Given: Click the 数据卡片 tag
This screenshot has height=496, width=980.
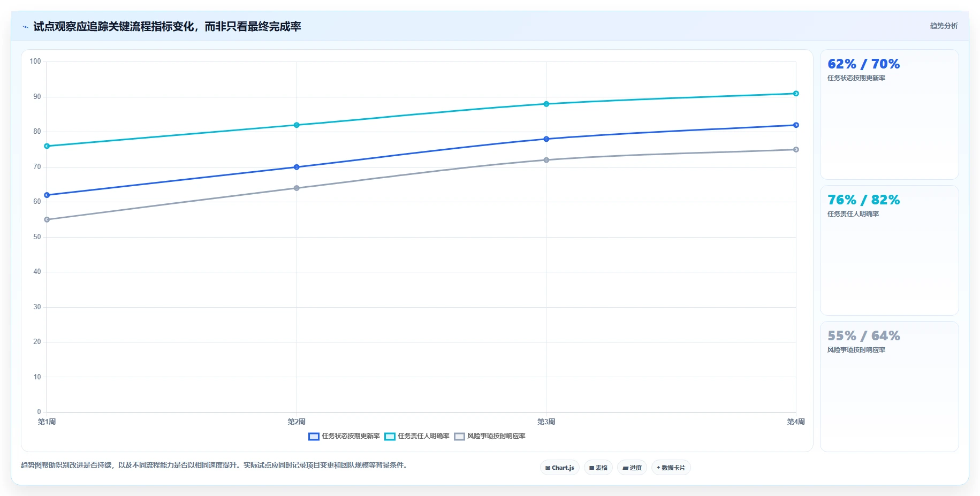Looking at the screenshot, I should click(x=671, y=468).
